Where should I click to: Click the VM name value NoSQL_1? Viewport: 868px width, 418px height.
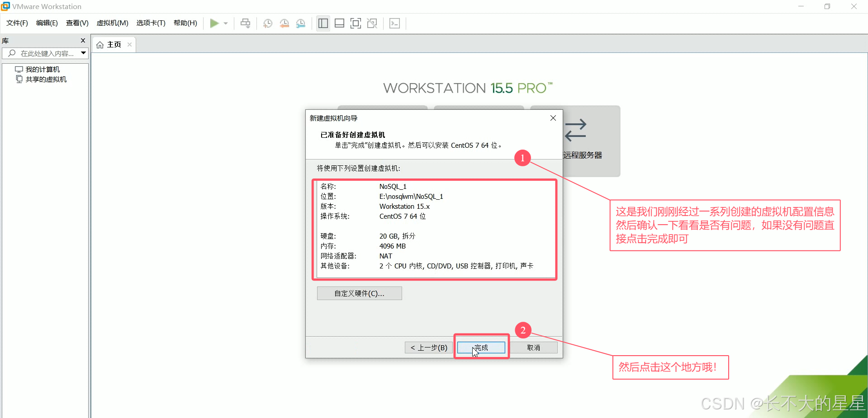coord(393,186)
